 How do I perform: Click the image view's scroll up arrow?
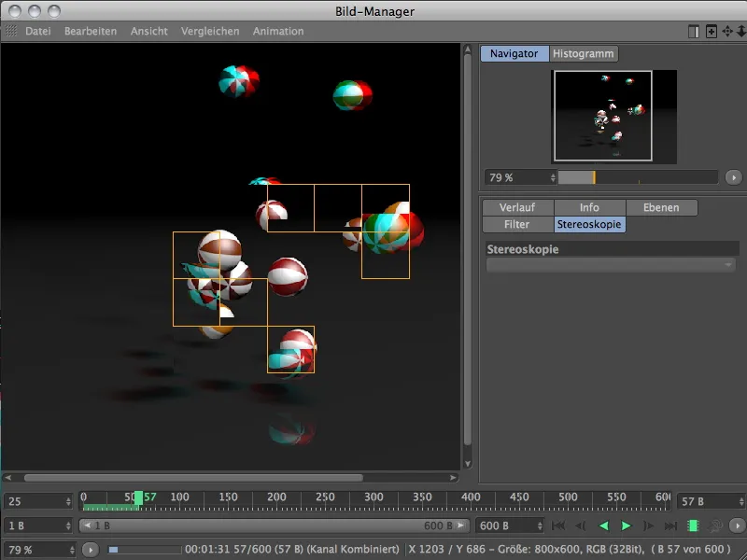(468, 49)
